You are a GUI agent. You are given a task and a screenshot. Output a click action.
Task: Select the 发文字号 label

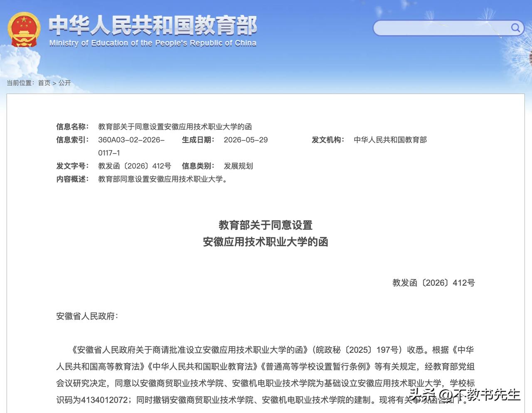72,166
